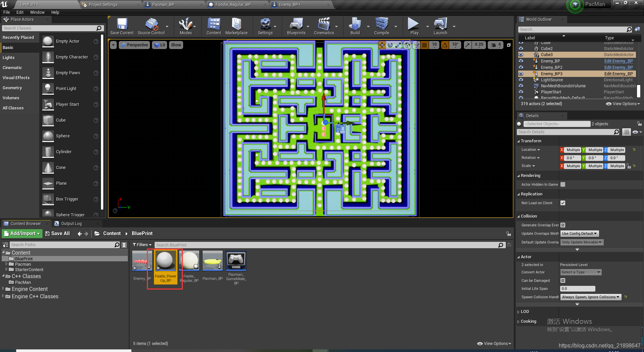
Task: Switch to the Project Settings tab
Action: [103, 5]
